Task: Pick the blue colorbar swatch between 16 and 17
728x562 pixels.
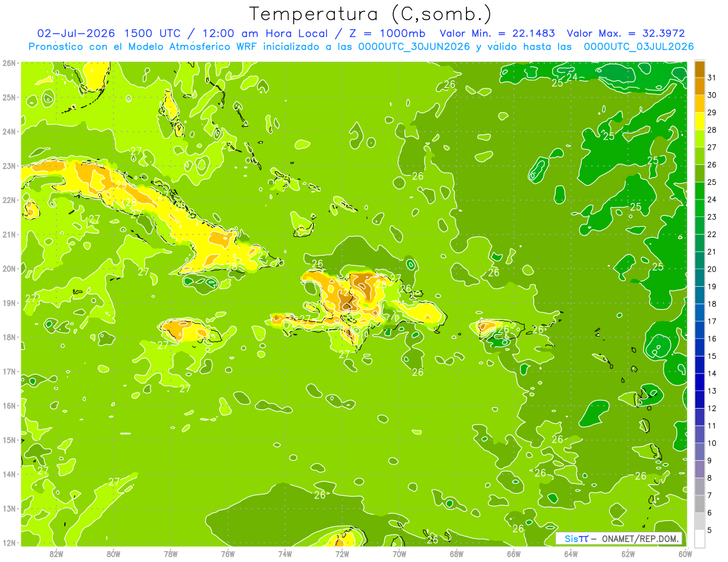Action: pyautogui.click(x=699, y=330)
